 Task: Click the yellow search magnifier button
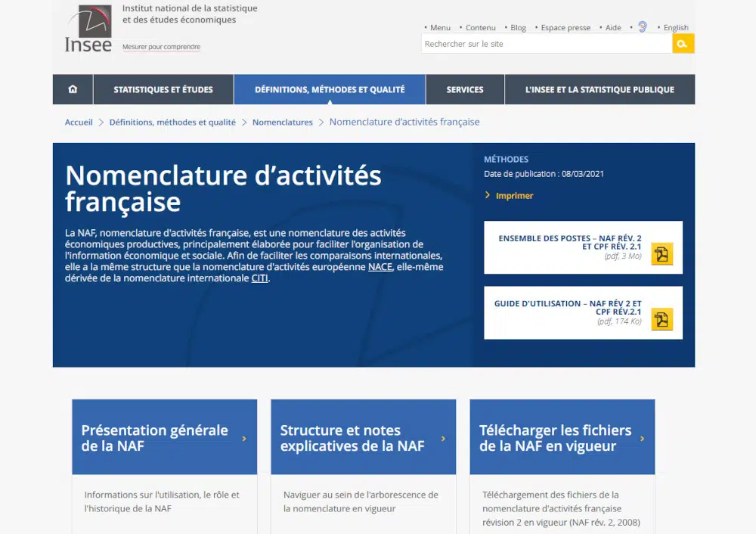(x=683, y=44)
